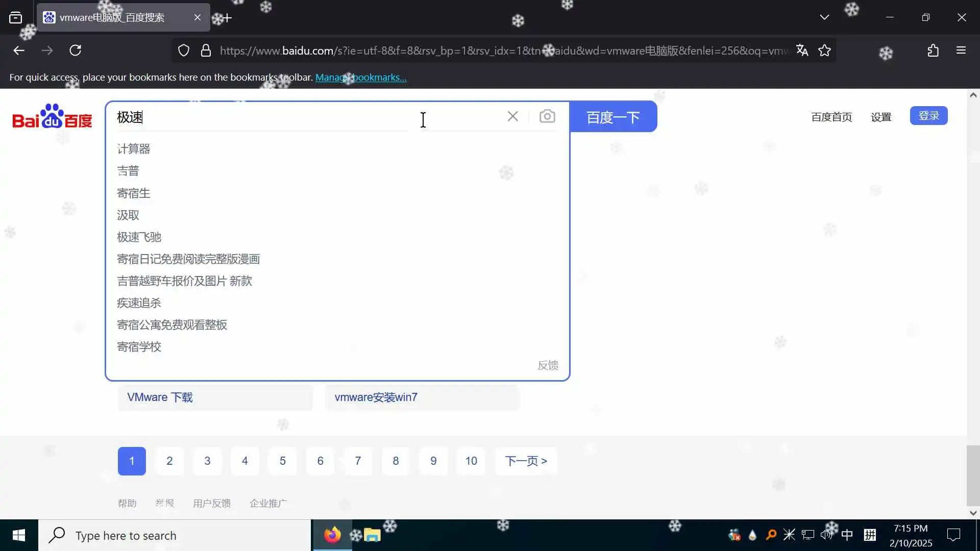Click the camera image search icon
Image resolution: width=980 pixels, height=551 pixels.
[x=547, y=116]
